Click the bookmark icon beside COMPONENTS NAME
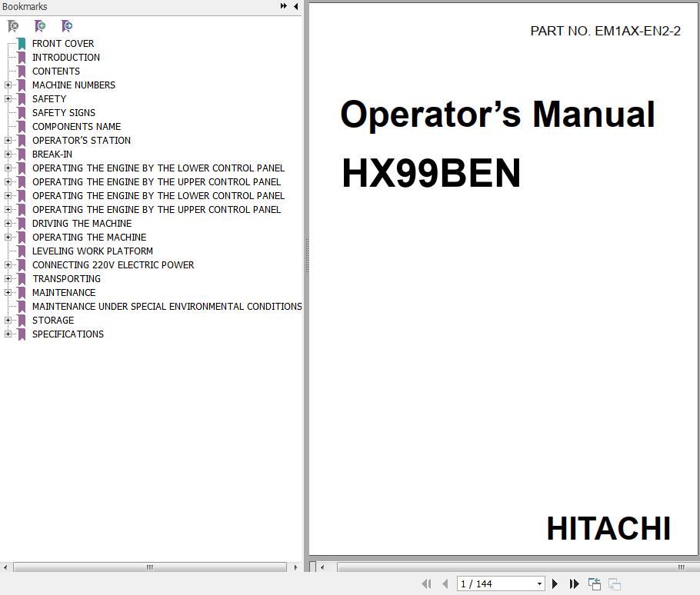 [22, 127]
